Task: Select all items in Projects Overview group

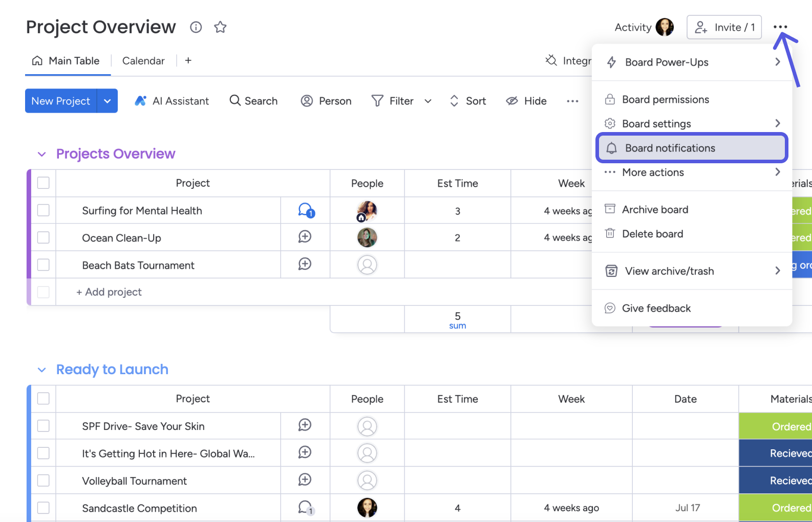Action: [44, 183]
